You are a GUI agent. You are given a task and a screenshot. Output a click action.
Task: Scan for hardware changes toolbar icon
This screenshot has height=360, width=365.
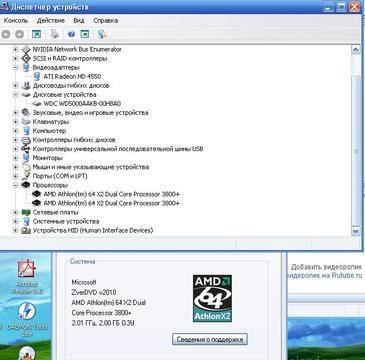click(102, 34)
